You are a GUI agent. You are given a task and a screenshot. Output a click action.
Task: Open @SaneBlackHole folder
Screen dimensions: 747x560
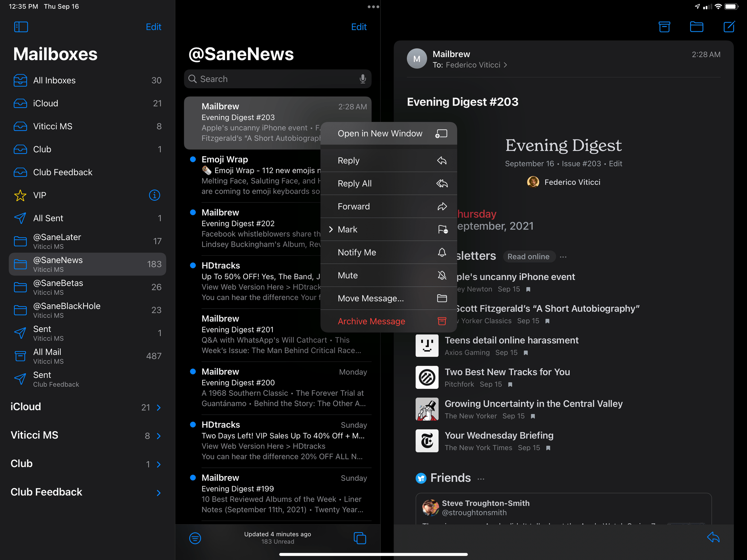pos(87,310)
